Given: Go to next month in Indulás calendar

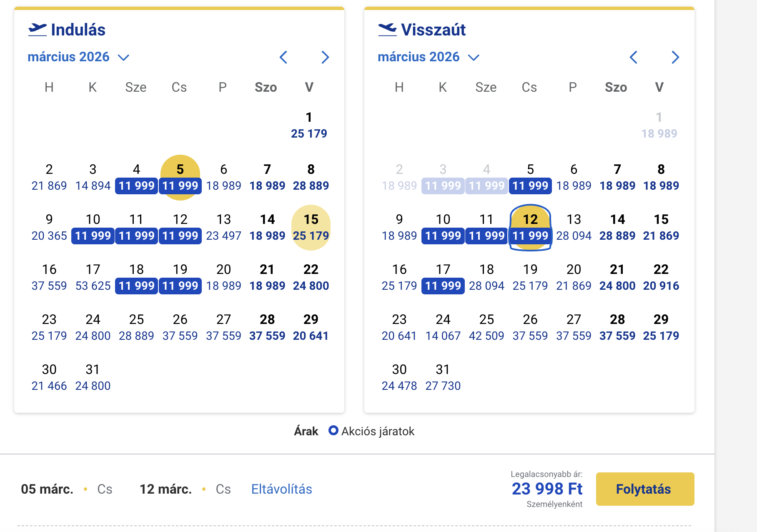Looking at the screenshot, I should (x=325, y=57).
